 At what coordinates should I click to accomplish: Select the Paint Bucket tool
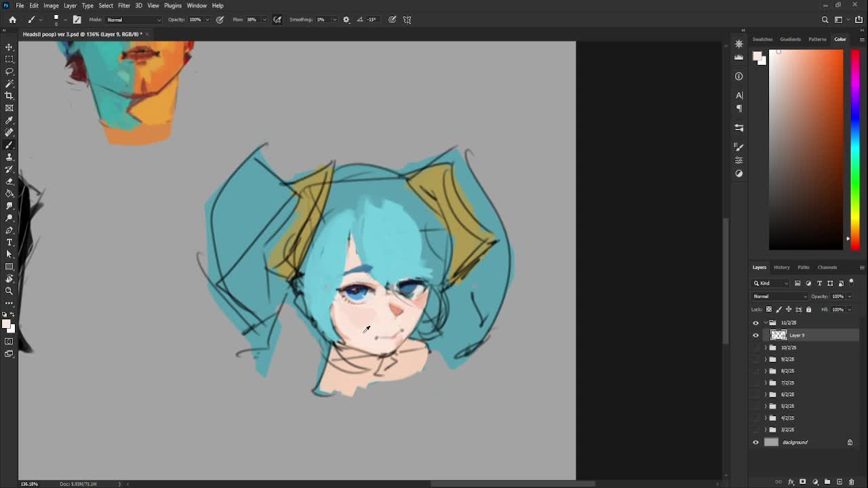pos(9,193)
